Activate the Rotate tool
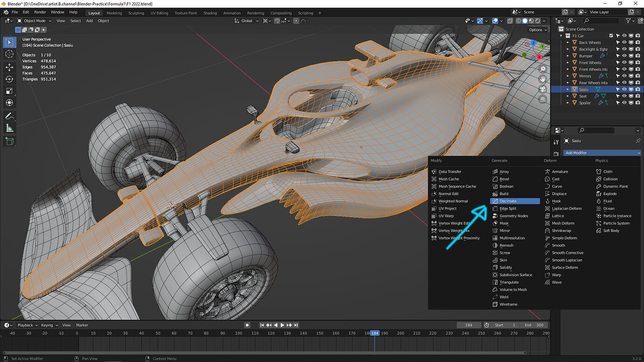This screenshot has width=644, height=362. click(9, 79)
